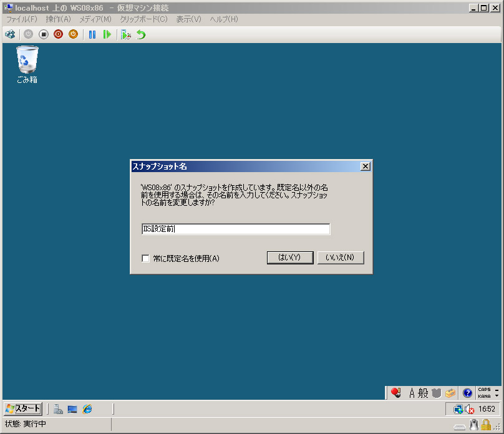The width and height of the screenshot is (504, 434).
Task: Click the muted volume tray icon
Action: coord(469,409)
